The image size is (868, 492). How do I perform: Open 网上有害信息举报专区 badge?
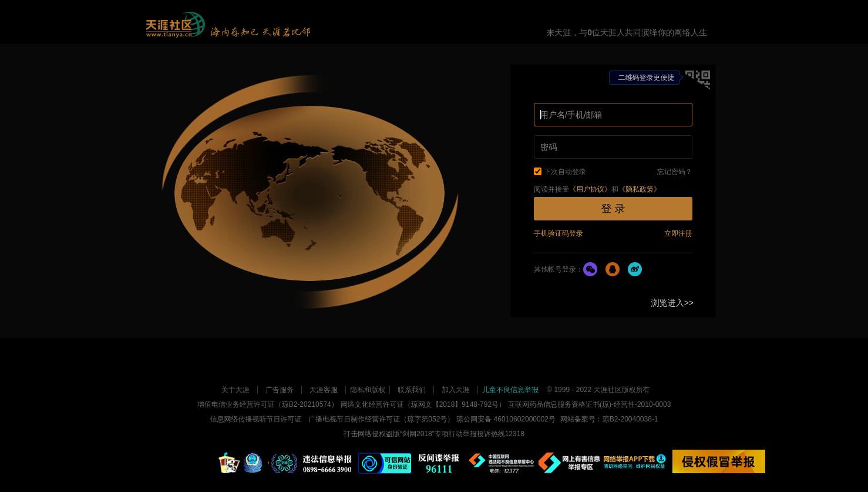pyautogui.click(x=569, y=463)
